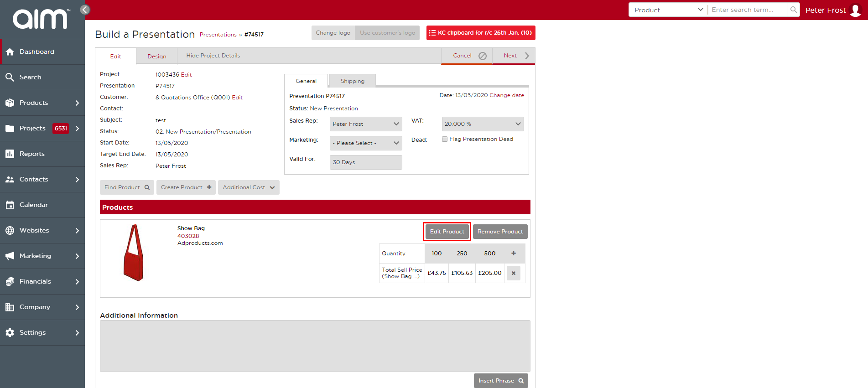
Task: Click the Websites globe icon in sidebar
Action: click(10, 231)
